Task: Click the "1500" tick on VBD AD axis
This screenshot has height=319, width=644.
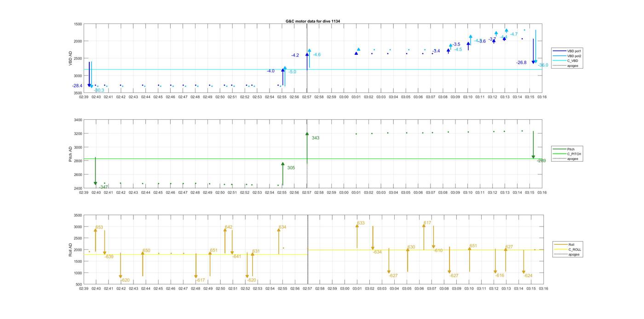Action: [x=78, y=24]
